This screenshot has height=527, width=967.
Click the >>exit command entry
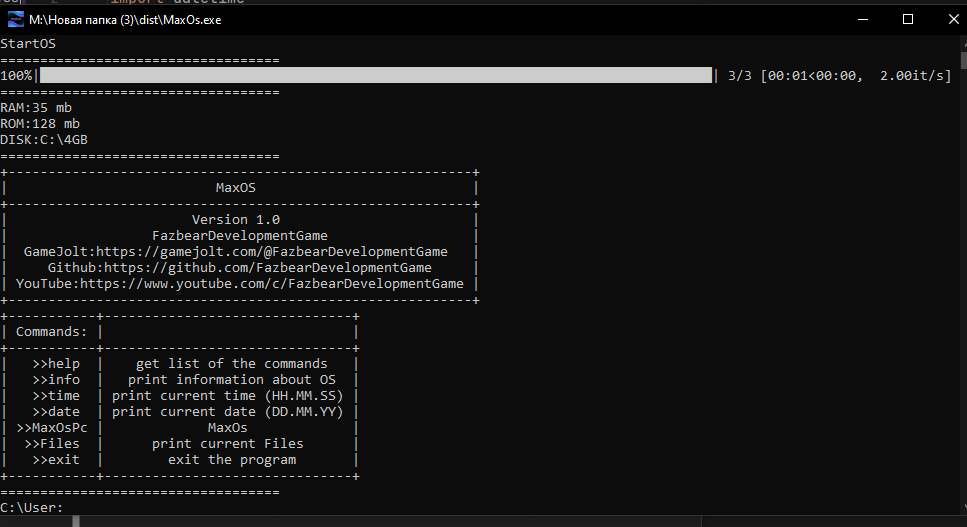click(x=56, y=460)
